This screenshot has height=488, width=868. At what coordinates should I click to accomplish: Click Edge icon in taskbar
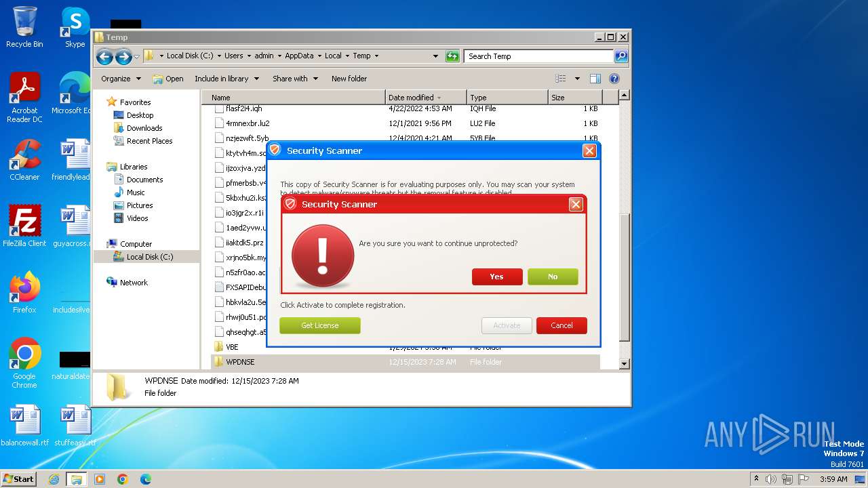coord(145,479)
